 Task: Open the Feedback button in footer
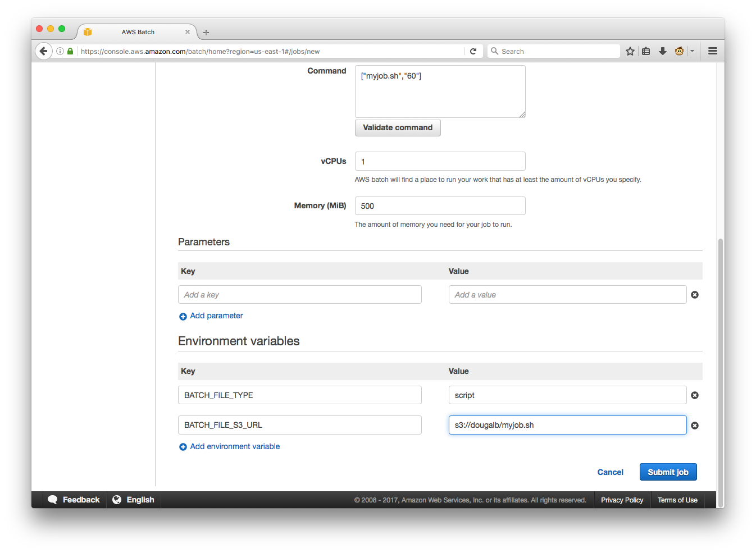pyautogui.click(x=74, y=500)
